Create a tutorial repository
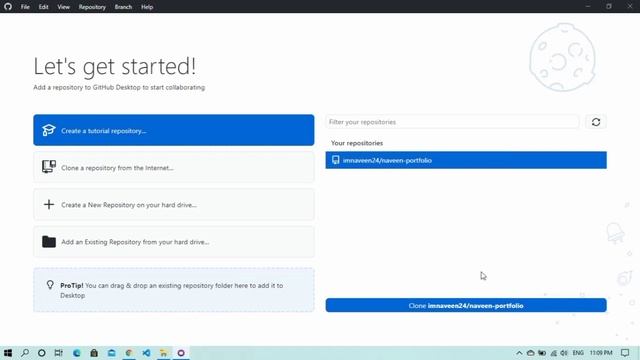The height and width of the screenshot is (360, 640). tap(174, 130)
